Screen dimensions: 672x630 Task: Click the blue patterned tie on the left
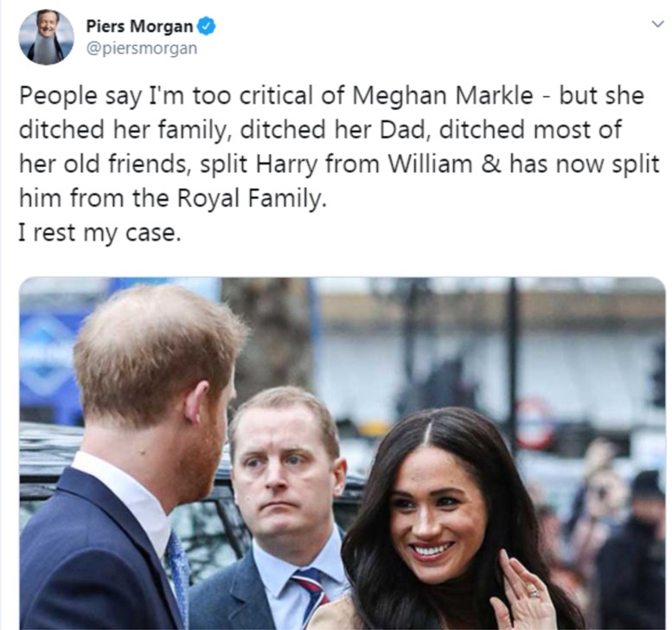[179, 575]
